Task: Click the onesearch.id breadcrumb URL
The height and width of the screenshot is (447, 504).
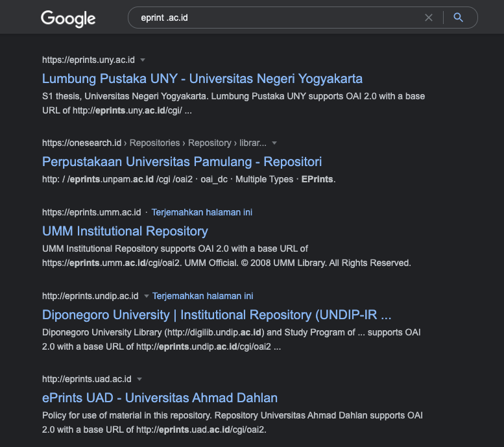Action: pos(154,143)
